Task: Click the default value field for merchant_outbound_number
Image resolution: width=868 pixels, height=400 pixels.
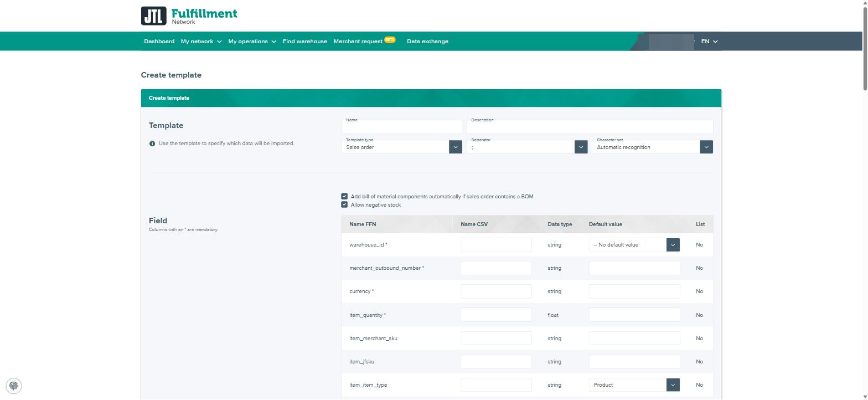Action: tap(634, 268)
